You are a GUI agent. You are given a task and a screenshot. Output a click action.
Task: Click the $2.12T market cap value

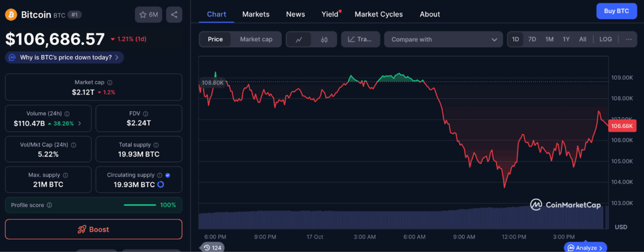tap(83, 92)
